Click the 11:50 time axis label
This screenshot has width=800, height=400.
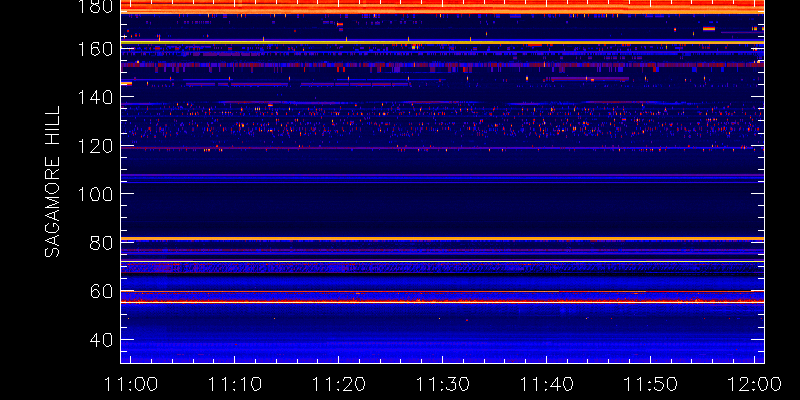point(651,384)
